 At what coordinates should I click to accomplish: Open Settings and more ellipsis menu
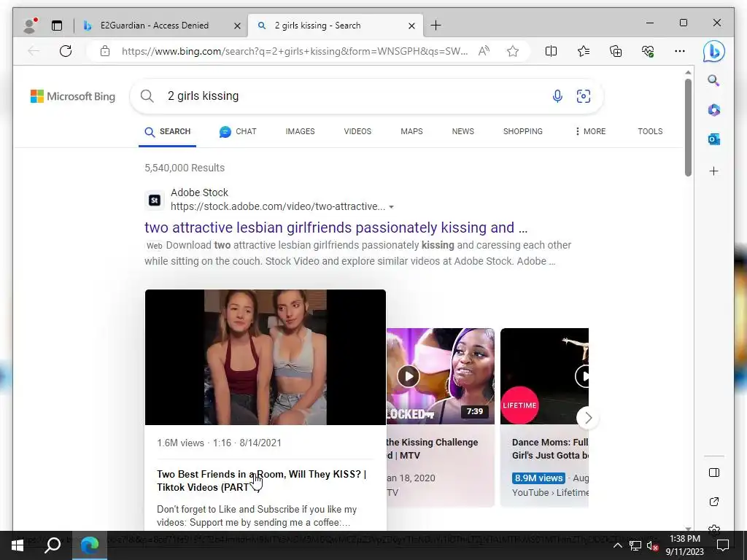(x=680, y=51)
